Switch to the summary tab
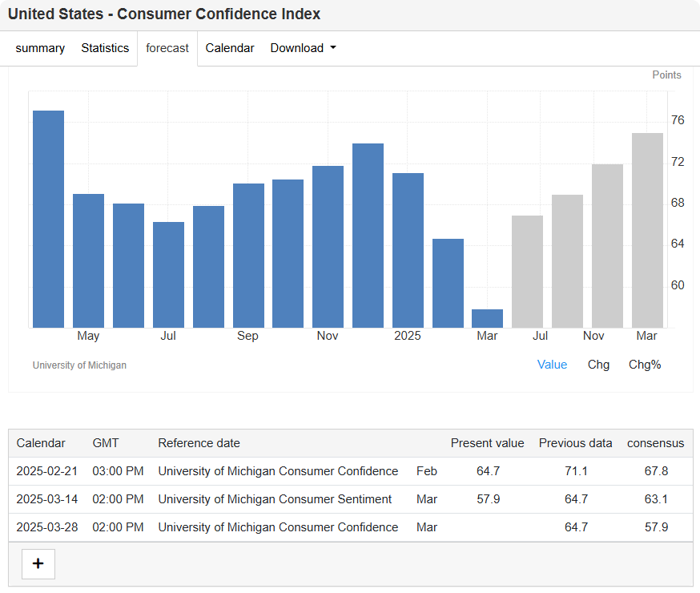This screenshot has height=593, width=700. pyautogui.click(x=40, y=48)
